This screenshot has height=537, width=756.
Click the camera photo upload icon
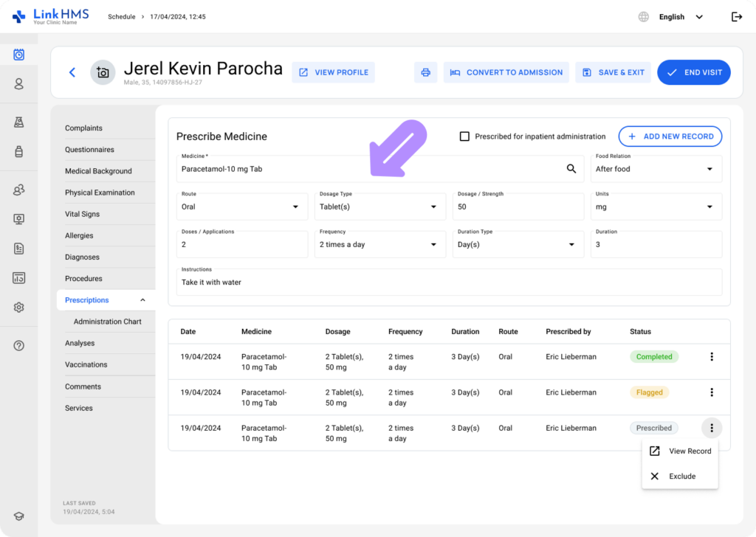point(103,72)
